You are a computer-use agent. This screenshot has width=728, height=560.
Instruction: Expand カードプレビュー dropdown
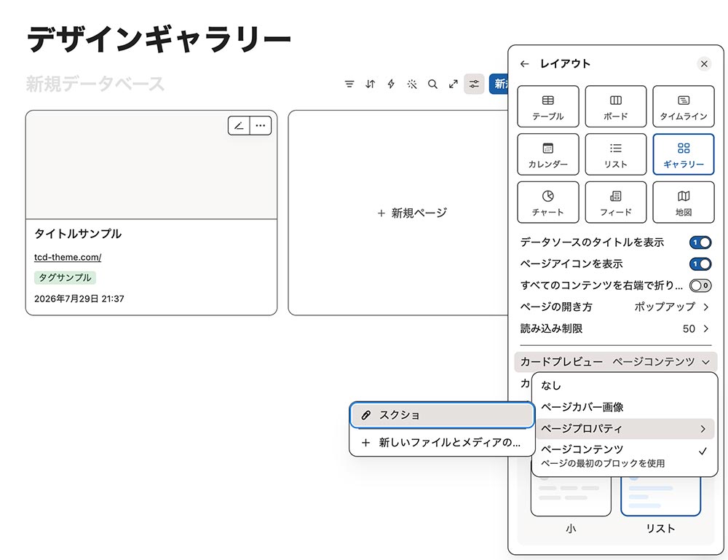coord(615,362)
